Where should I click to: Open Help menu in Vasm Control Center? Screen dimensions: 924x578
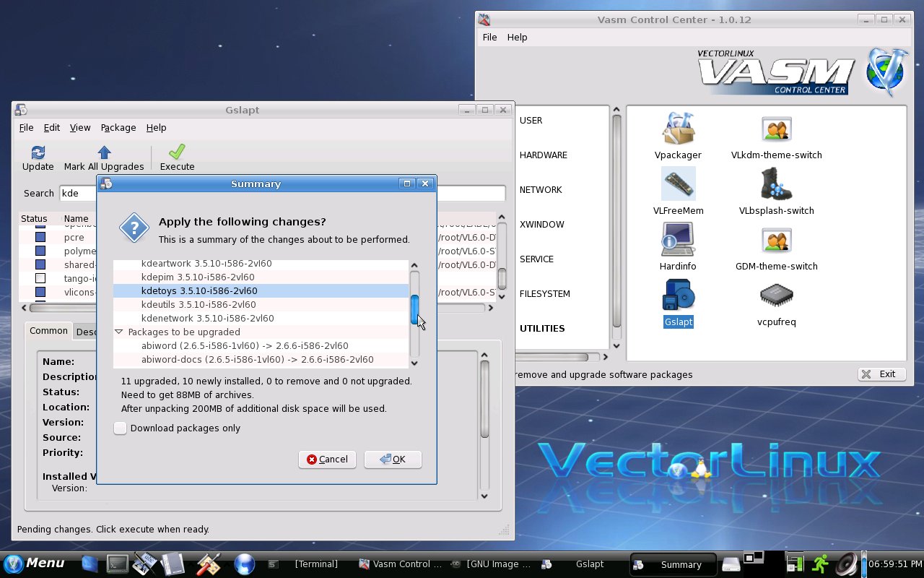click(517, 37)
